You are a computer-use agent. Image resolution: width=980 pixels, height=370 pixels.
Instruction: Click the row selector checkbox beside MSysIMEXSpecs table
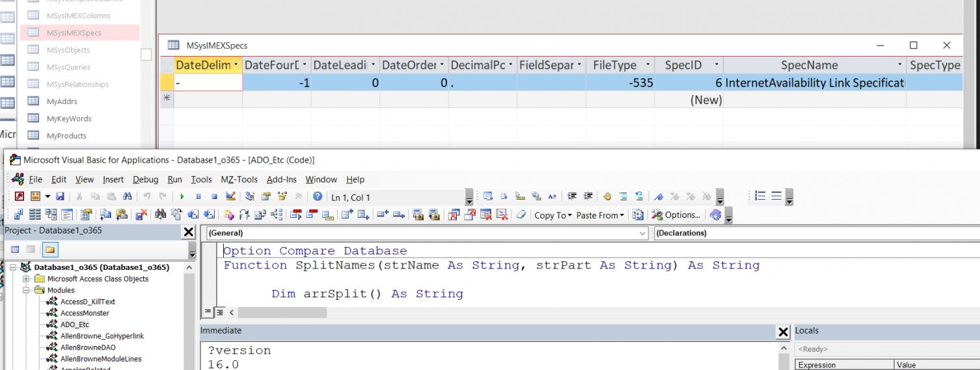pyautogui.click(x=146, y=55)
